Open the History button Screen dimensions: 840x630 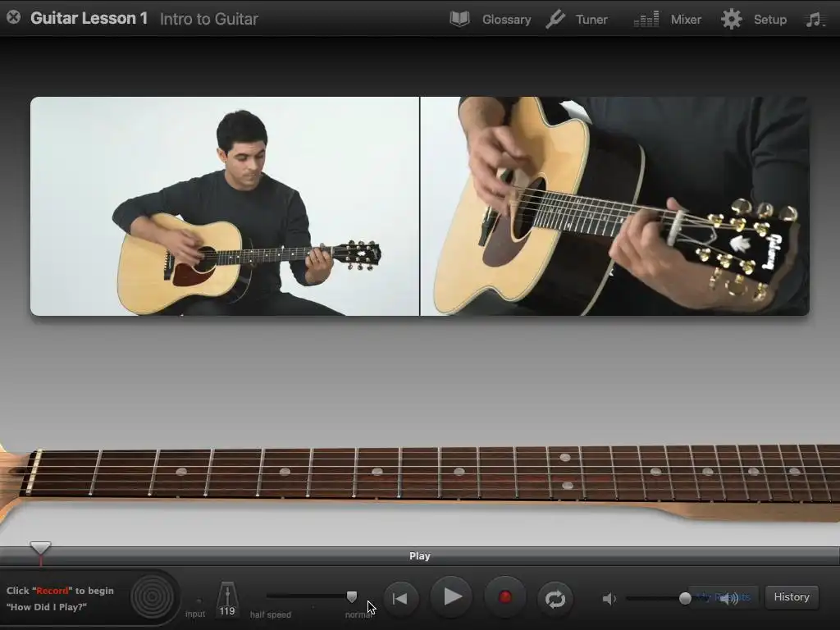[x=792, y=597]
